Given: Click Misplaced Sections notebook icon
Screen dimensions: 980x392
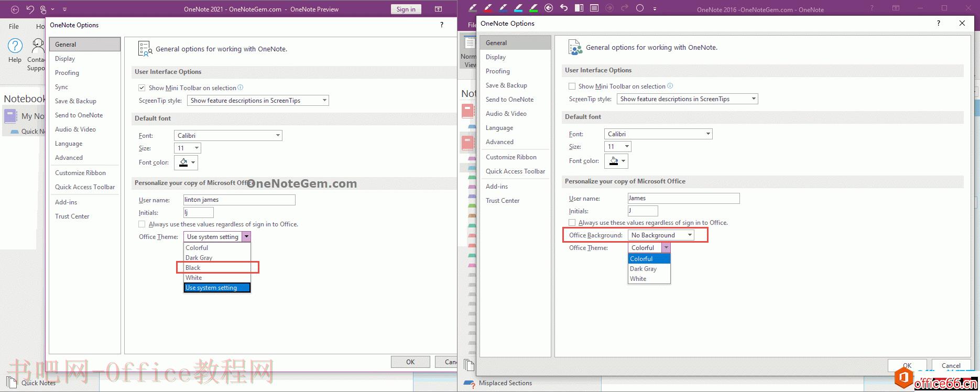Looking at the screenshot, I should [470, 383].
